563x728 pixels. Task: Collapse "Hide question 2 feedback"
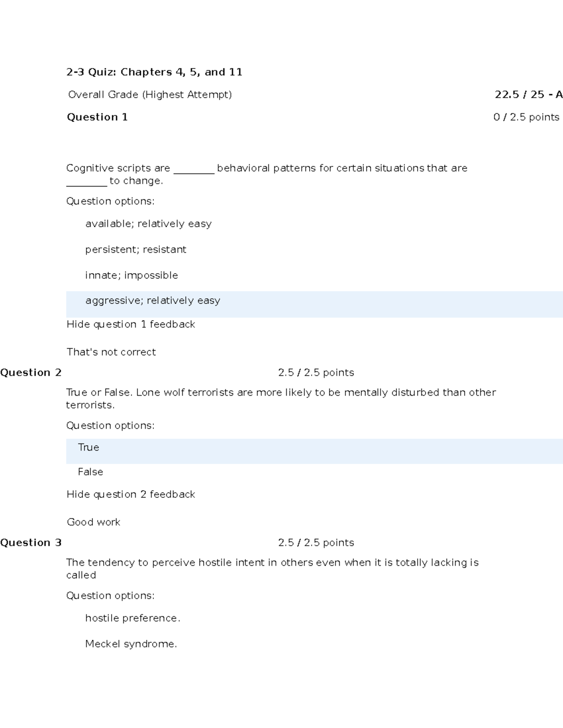pyautogui.click(x=130, y=495)
